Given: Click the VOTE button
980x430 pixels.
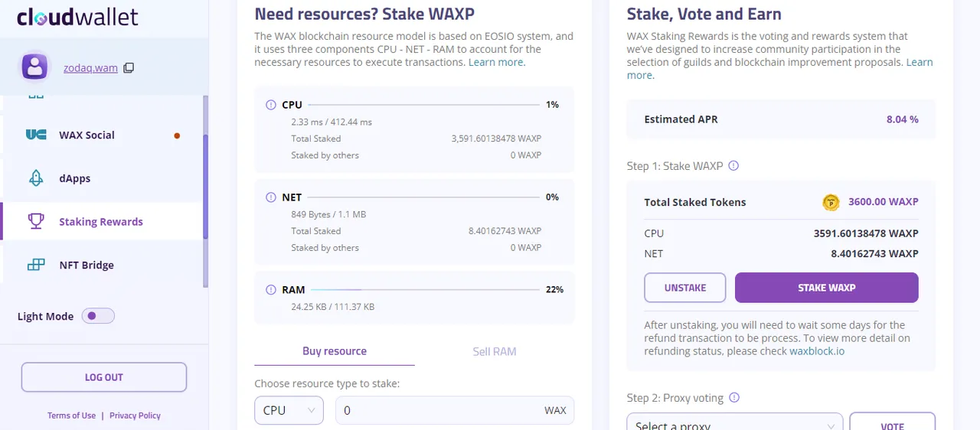Looking at the screenshot, I should [x=893, y=421].
